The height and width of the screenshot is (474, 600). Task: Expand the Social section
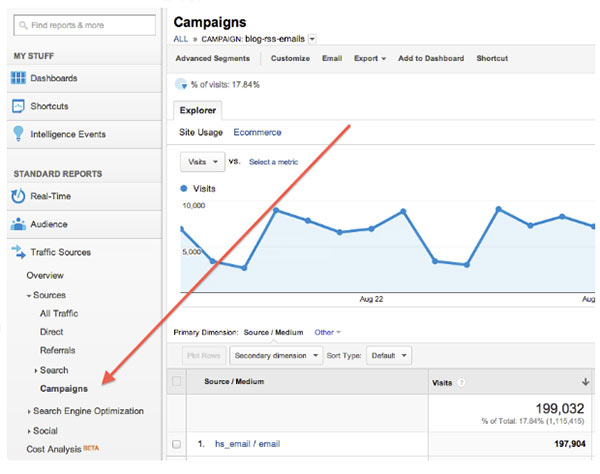29,431
